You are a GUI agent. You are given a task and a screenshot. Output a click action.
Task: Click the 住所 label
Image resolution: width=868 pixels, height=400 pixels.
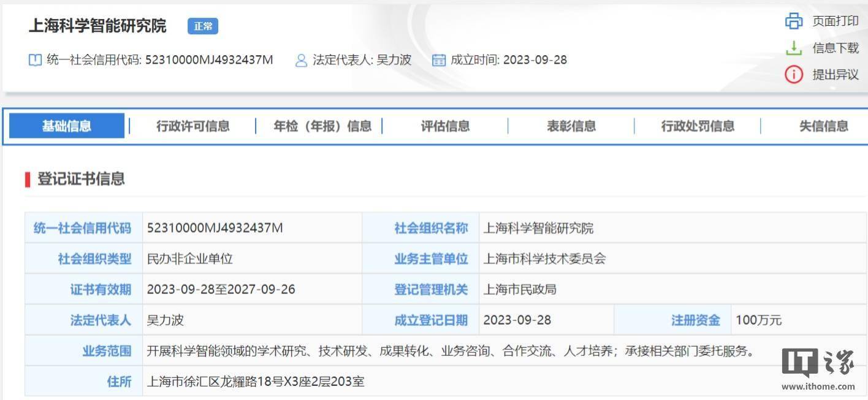(x=120, y=382)
